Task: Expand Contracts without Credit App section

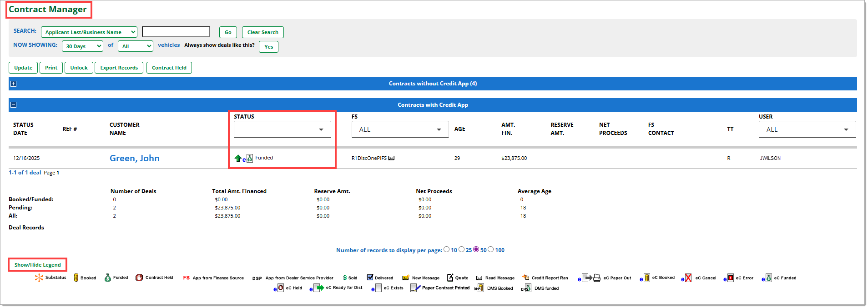Action: [x=14, y=84]
